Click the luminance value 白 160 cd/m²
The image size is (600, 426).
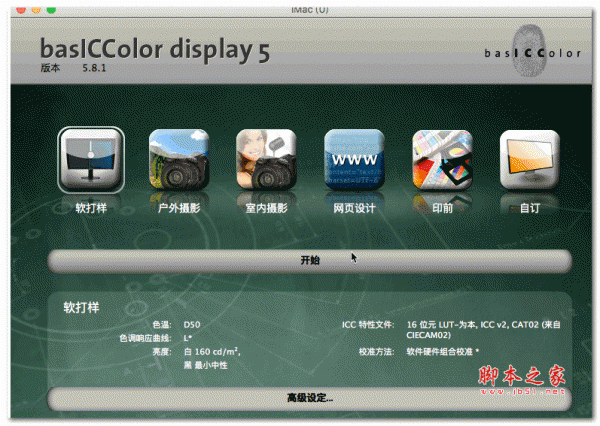coord(212,351)
